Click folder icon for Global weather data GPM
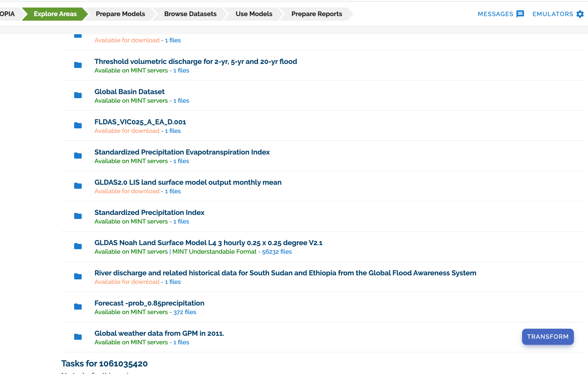The width and height of the screenshot is (588, 374). pos(78,337)
